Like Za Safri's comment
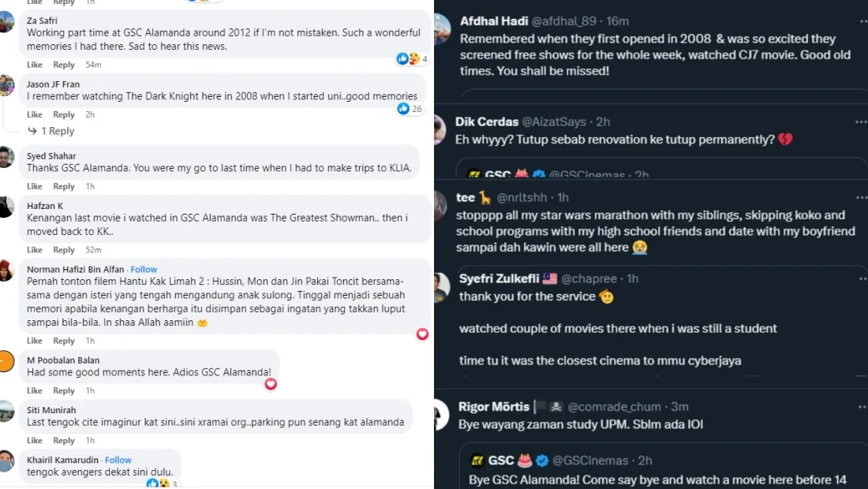 (x=35, y=65)
